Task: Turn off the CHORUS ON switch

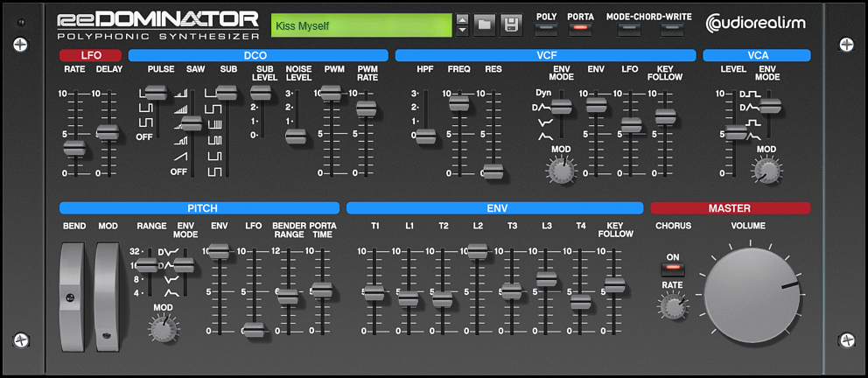Action: point(673,269)
